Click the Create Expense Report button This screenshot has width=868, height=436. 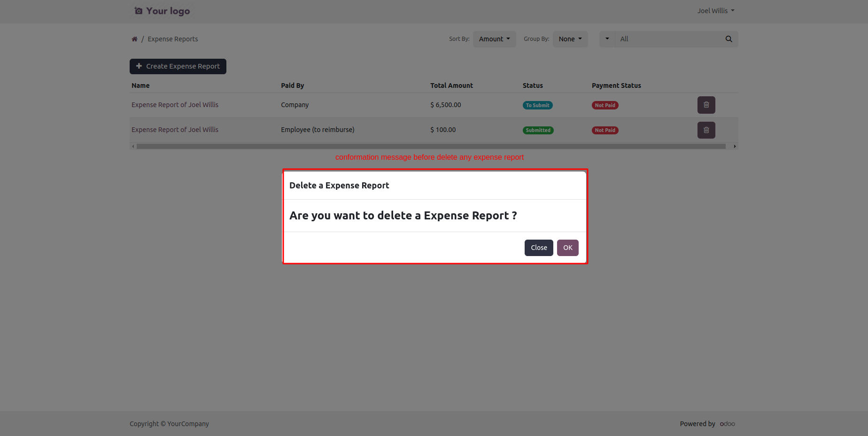[178, 66]
